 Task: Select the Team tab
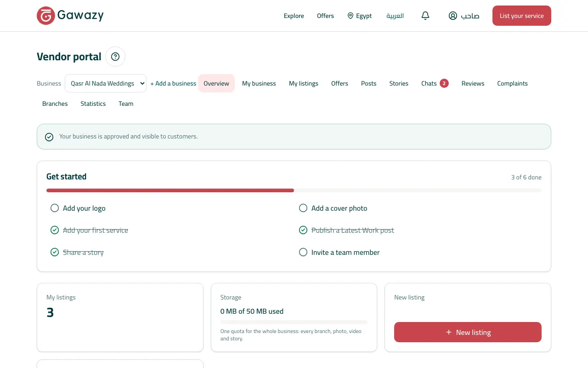(x=126, y=103)
